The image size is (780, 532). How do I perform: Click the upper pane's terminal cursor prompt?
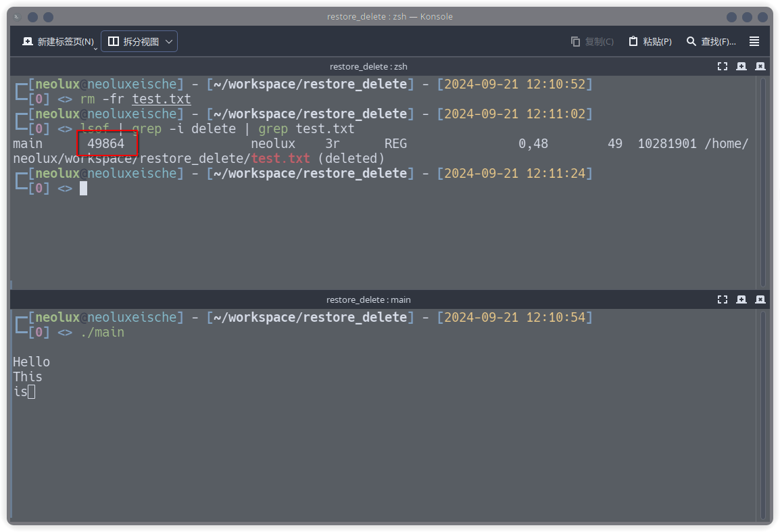(x=83, y=189)
